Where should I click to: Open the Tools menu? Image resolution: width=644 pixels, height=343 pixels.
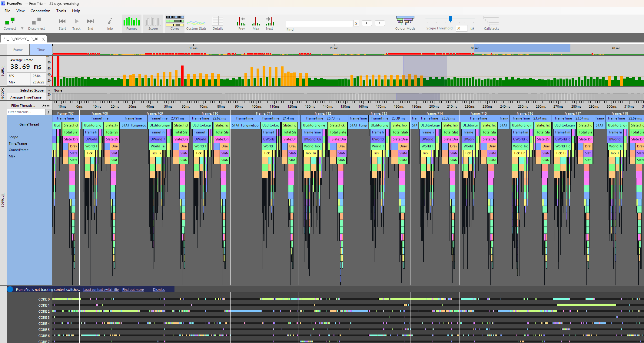(61, 11)
